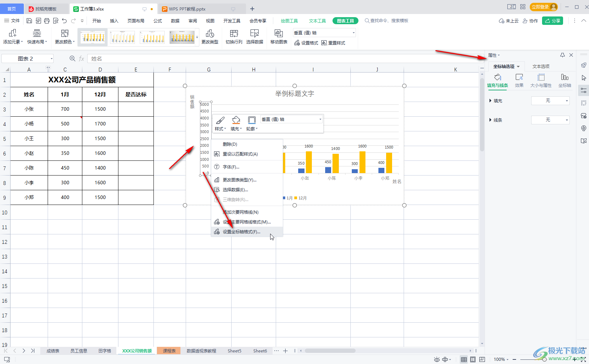This screenshot has height=364, width=589.
Task: Close the properties (属性) panel
Action: tap(571, 55)
